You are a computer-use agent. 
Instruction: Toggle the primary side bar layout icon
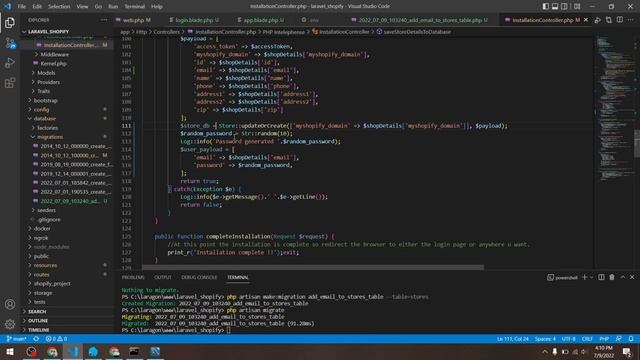tap(546, 6)
